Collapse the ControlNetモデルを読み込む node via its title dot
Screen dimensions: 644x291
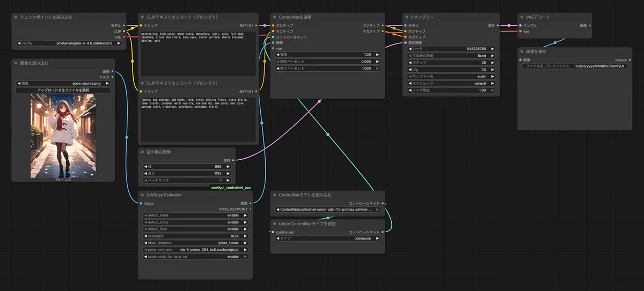[275, 195]
